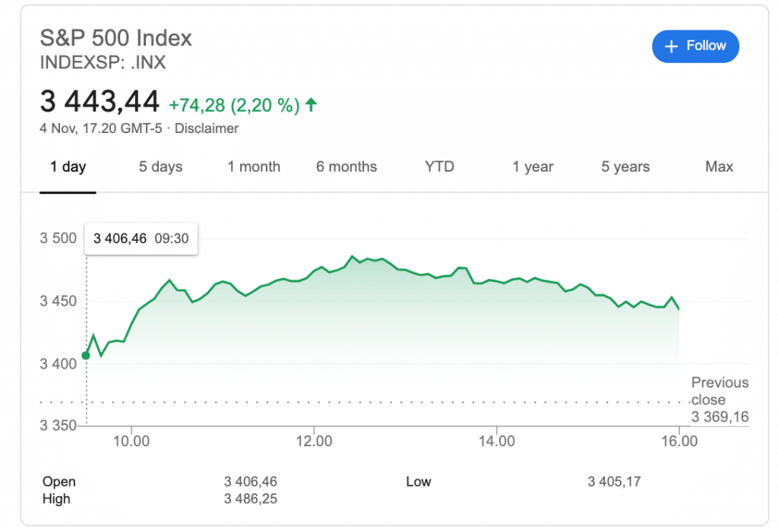Show the 6 months chart range
Viewport: 778px width, 532px height.
(x=346, y=167)
